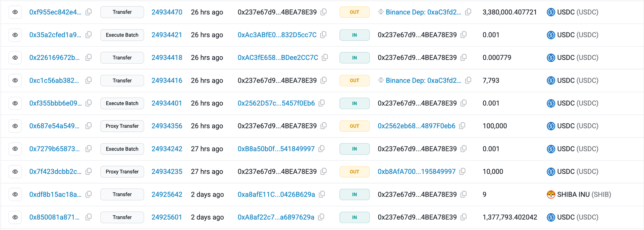Open address 0x2562eb68...4897F0eb6
644x230 pixels.
(x=417, y=126)
